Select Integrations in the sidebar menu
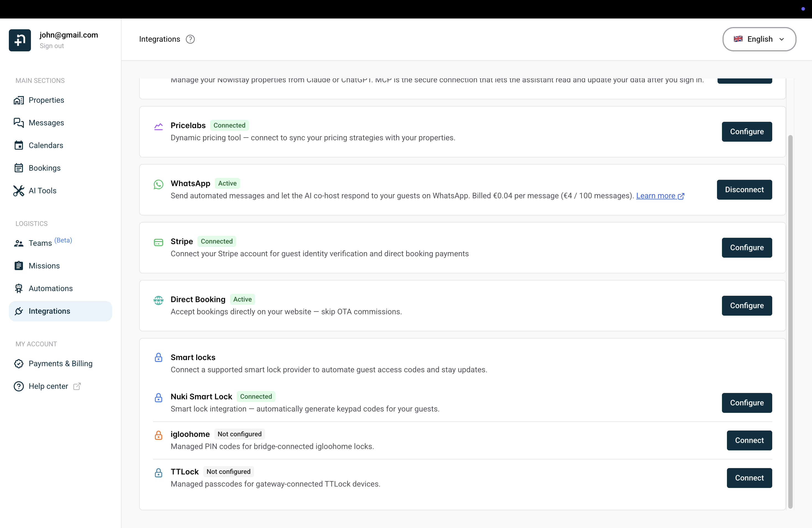Screen dimensions: 812x528 (x=49, y=311)
